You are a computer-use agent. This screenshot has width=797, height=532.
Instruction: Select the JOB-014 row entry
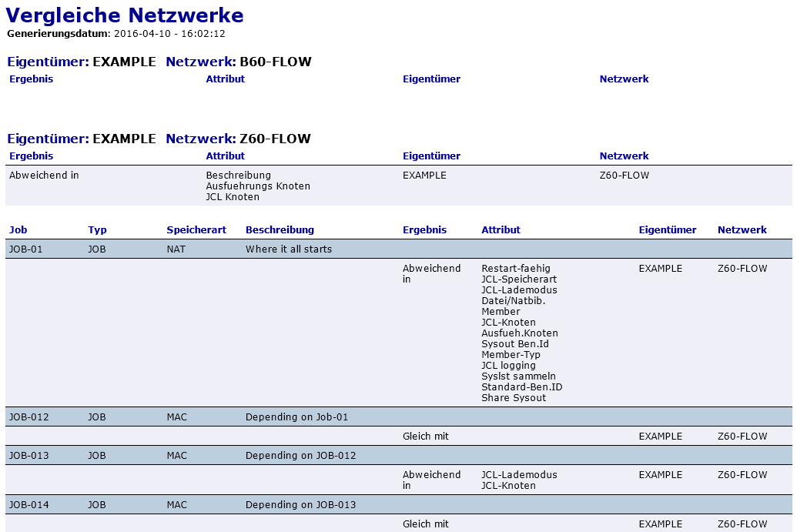pos(28,505)
